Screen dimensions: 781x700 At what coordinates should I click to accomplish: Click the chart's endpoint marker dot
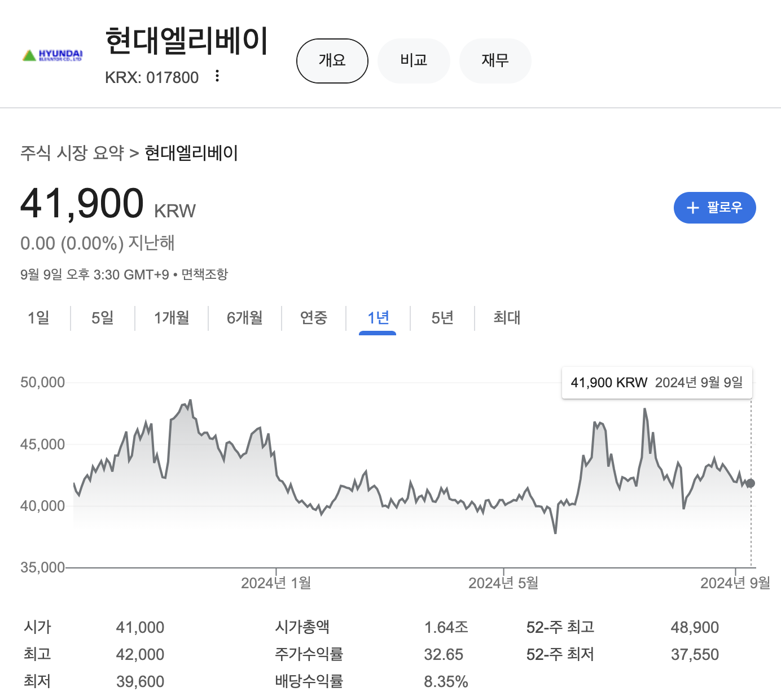coord(751,483)
